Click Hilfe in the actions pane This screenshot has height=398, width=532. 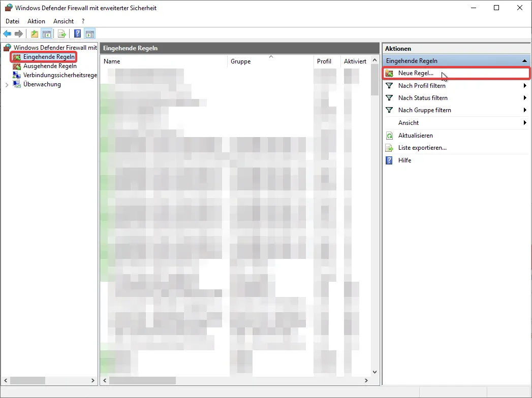pyautogui.click(x=456, y=160)
